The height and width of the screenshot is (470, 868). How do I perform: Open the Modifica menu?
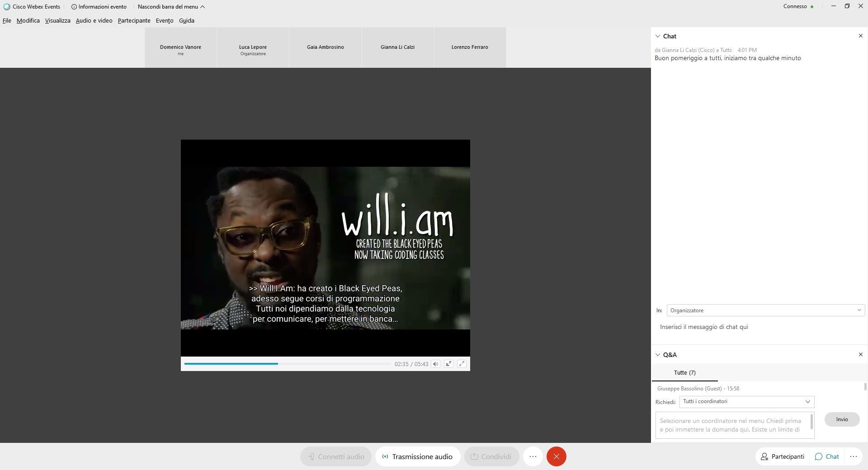[x=28, y=21]
